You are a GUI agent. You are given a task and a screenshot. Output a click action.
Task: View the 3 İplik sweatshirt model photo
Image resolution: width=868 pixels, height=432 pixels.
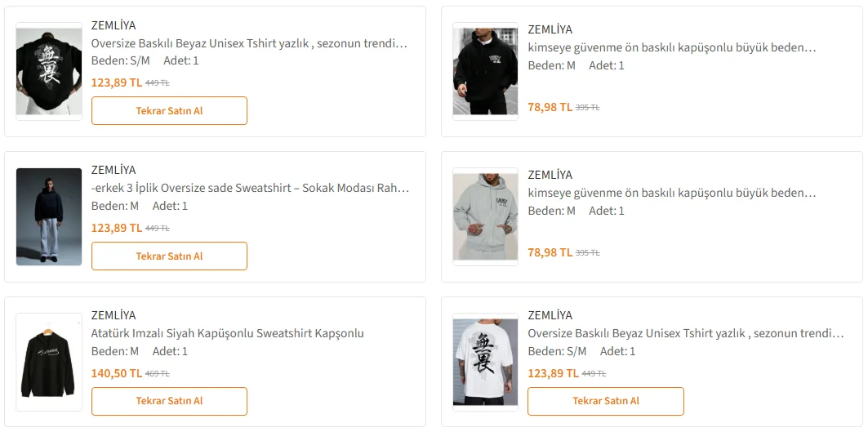pyautogui.click(x=49, y=216)
